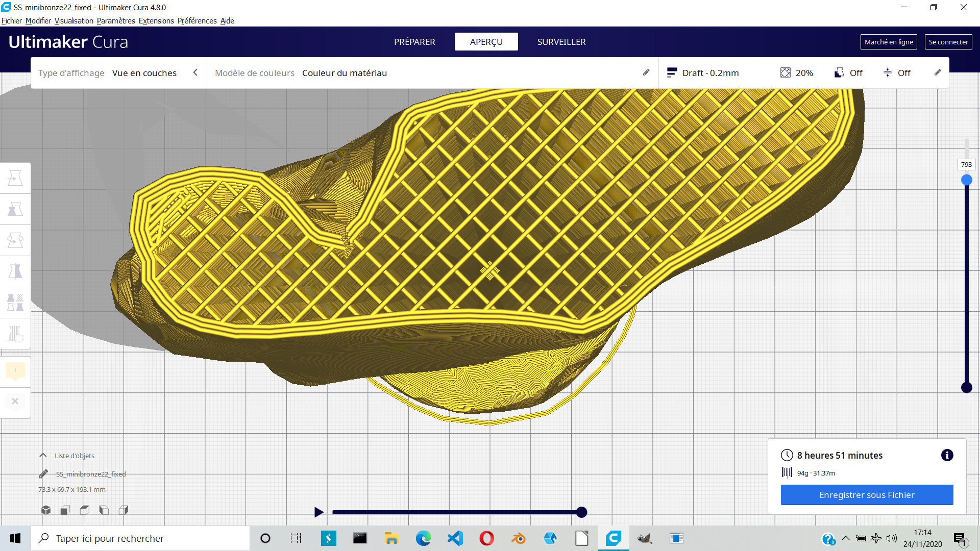Select SS_minibronze22_fixed in object list
This screenshot has height=551, width=980.
(x=91, y=474)
